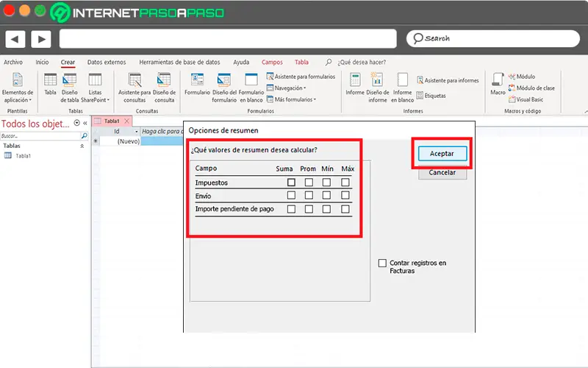588x368 pixels.
Task: Open the Más formularios dropdown
Action: pos(294,99)
